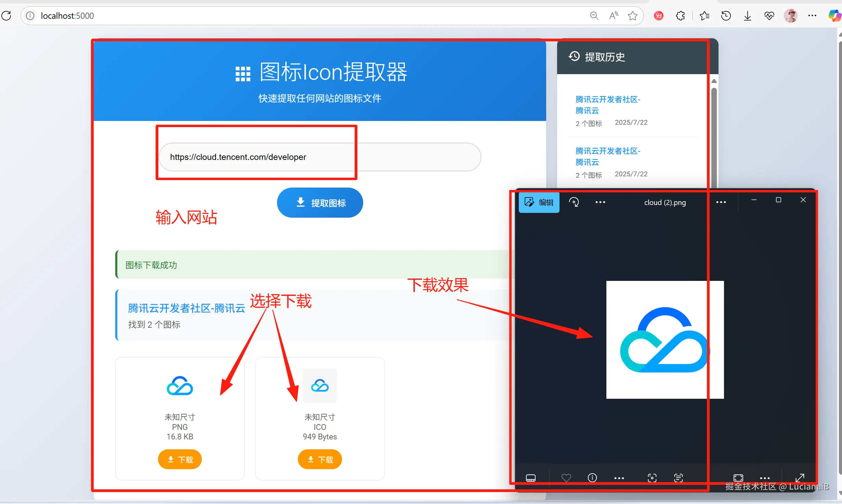Viewport: 842px width, 504px height.
Task: Add localhost page to favorites via star
Action: tap(632, 15)
